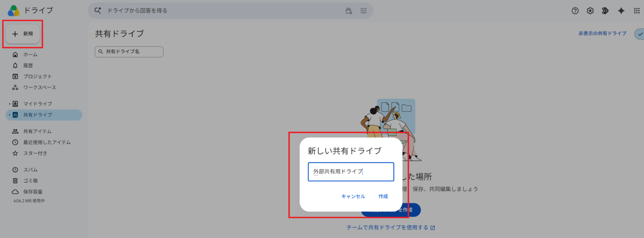Image resolution: width=644 pixels, height=238 pixels.
Task: Click キャンセル in the dialog
Action: pyautogui.click(x=353, y=196)
